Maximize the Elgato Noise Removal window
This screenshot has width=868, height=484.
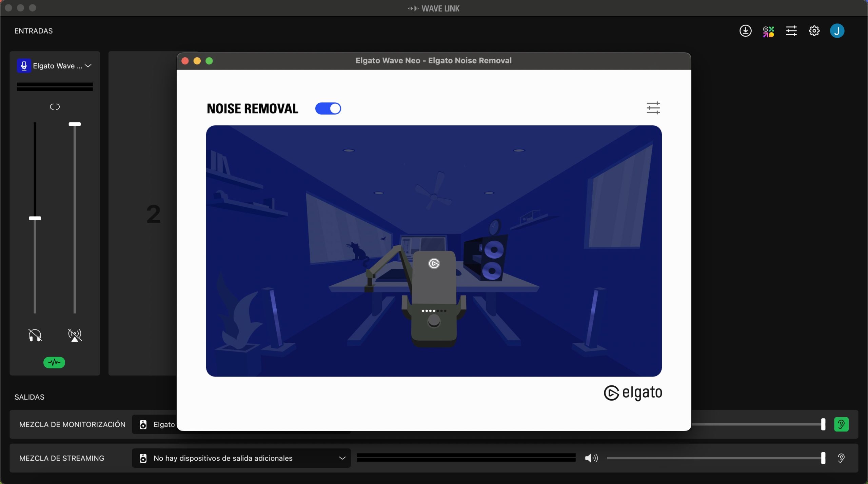coord(209,61)
